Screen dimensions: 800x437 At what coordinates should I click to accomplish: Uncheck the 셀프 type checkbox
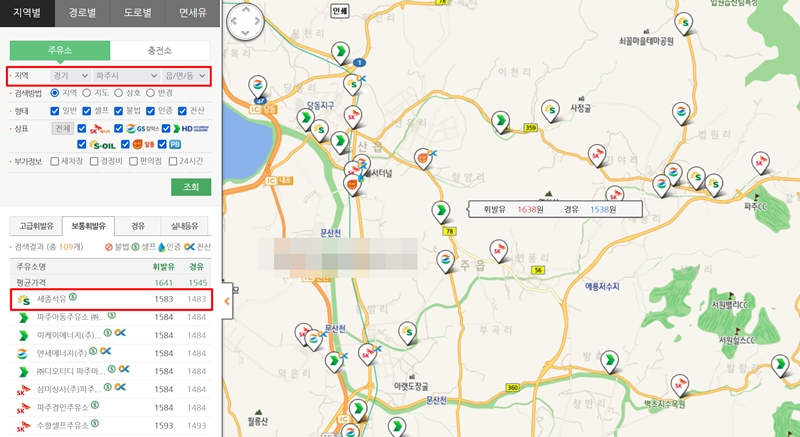[87, 111]
